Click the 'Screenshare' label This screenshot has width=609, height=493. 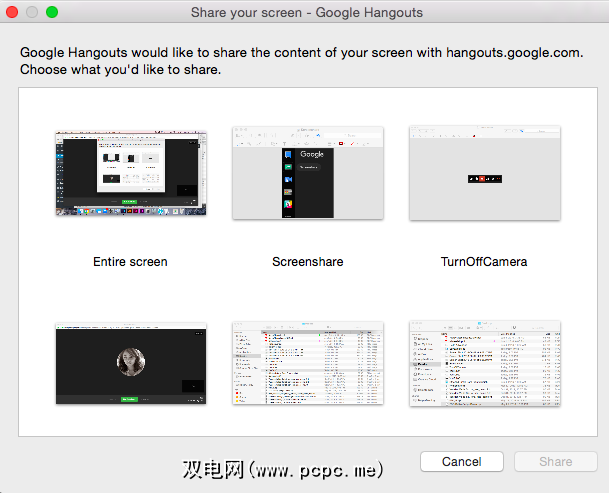click(x=308, y=262)
